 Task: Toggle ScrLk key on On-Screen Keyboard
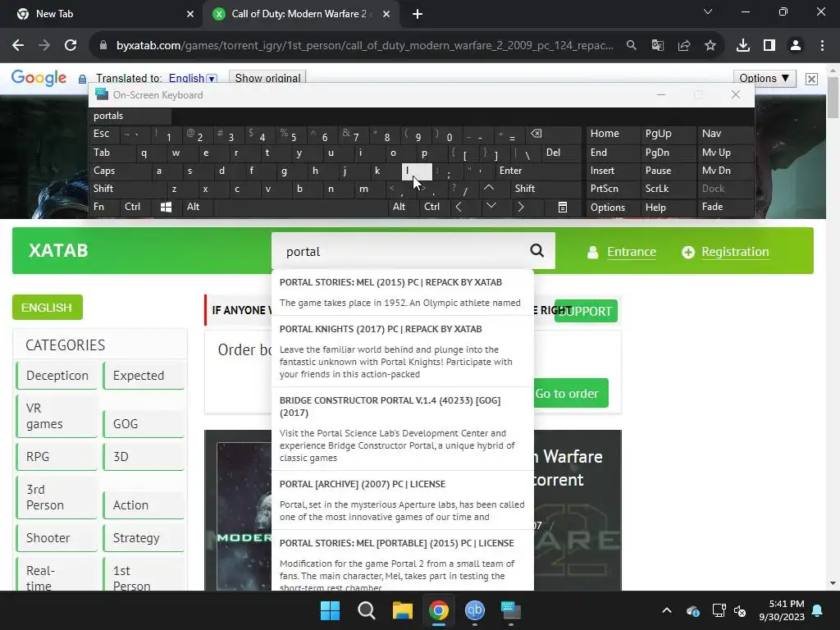[669, 189]
